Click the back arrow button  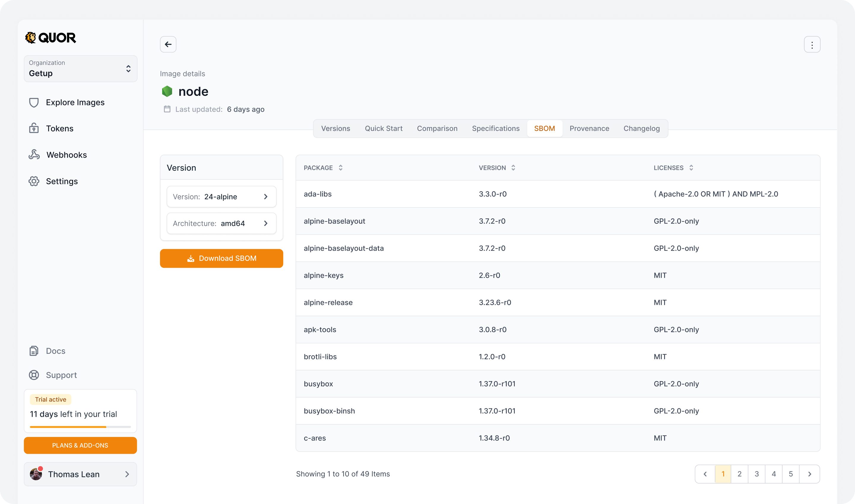pos(168,44)
